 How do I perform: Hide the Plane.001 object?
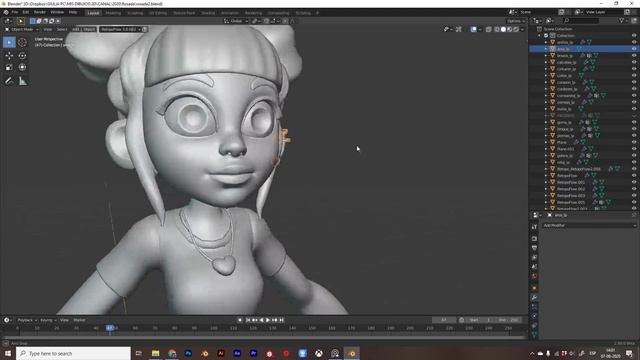(634, 149)
